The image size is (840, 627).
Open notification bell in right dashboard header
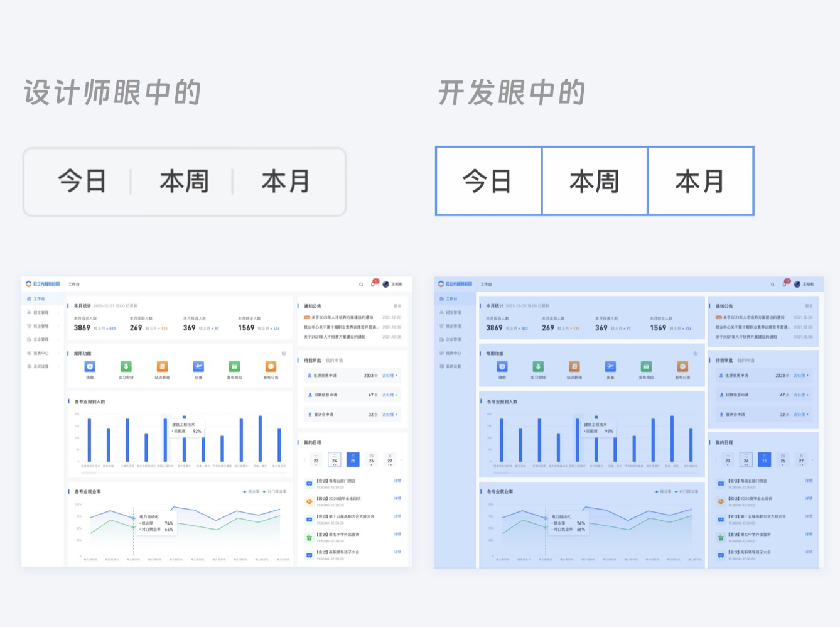785,285
